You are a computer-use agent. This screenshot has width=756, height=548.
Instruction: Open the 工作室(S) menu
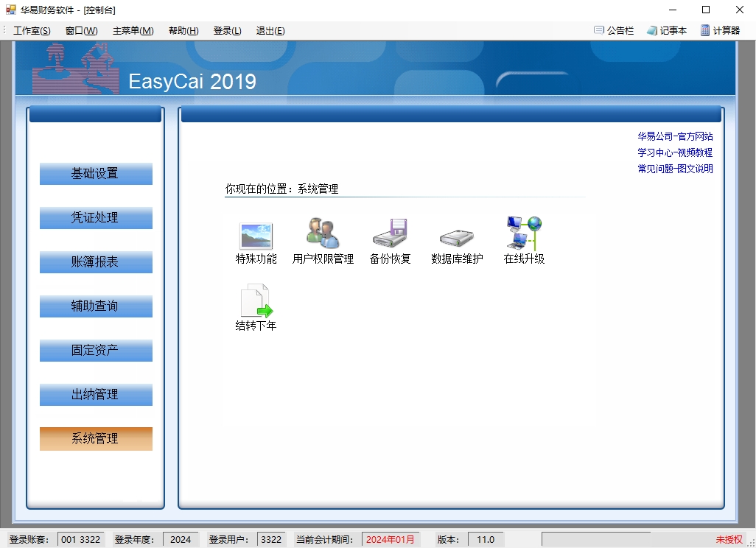[32, 30]
